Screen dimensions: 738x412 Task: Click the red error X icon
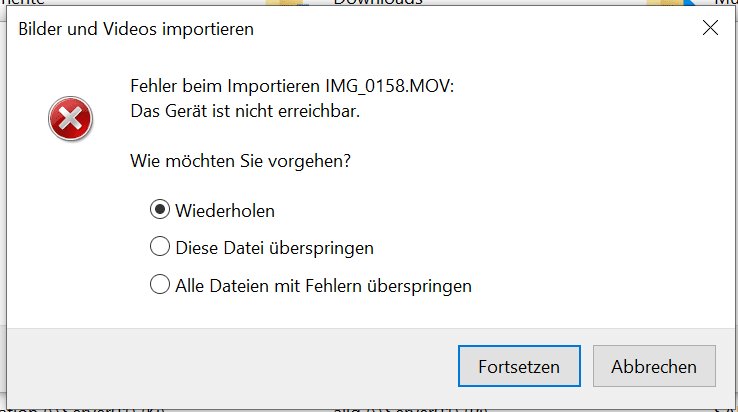coord(70,119)
